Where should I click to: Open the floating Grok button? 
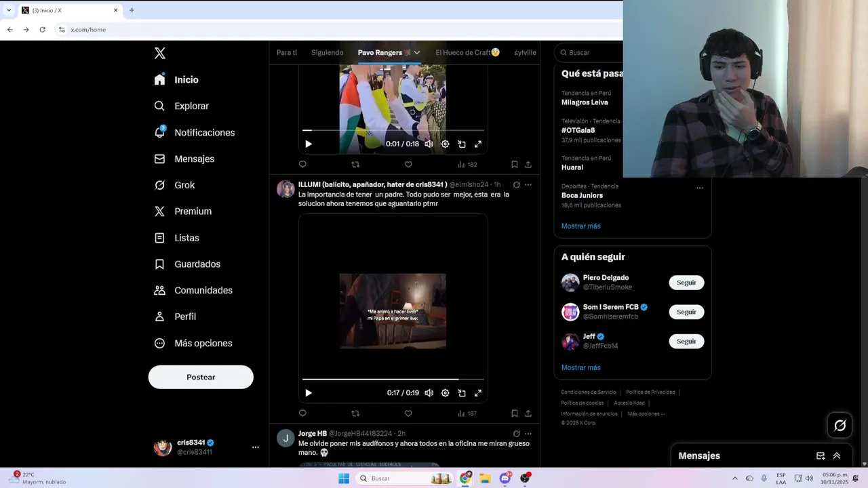840,425
